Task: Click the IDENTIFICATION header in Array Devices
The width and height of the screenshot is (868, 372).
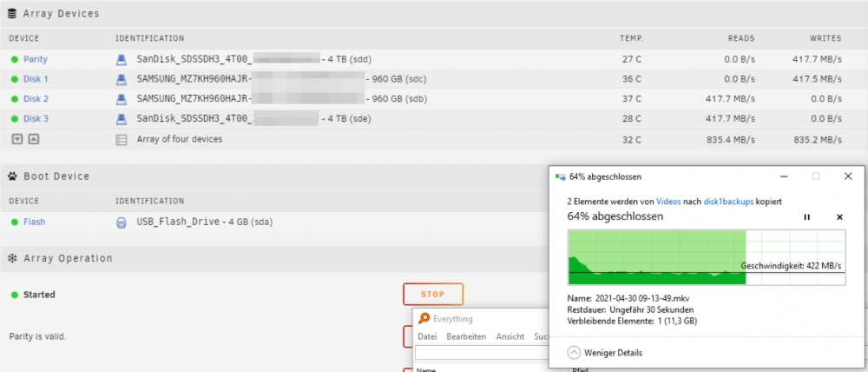Action: [x=149, y=39]
